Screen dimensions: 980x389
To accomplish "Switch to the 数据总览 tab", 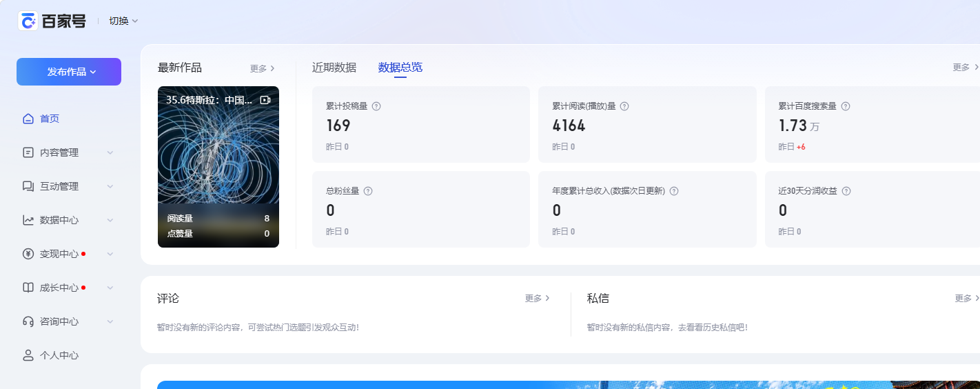I will [x=400, y=68].
